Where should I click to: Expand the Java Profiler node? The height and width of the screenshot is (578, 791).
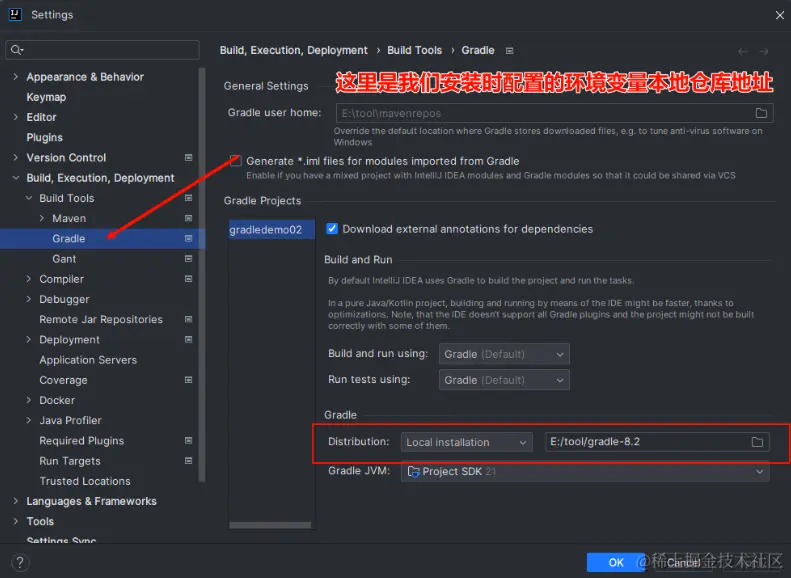(x=29, y=420)
